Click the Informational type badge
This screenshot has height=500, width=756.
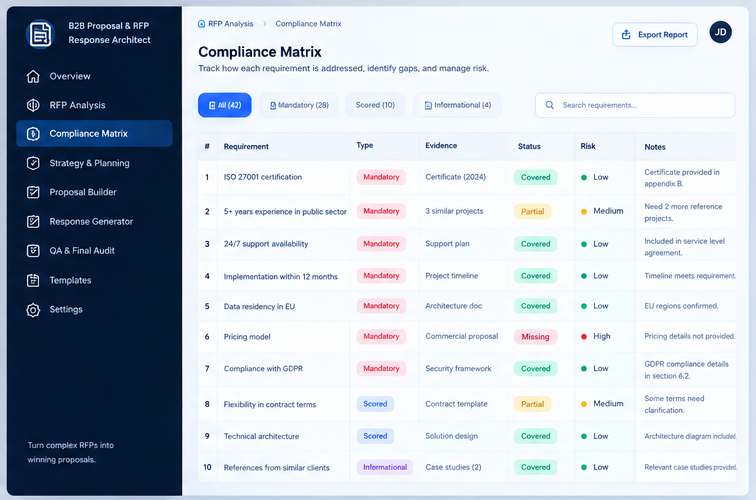pyautogui.click(x=385, y=467)
